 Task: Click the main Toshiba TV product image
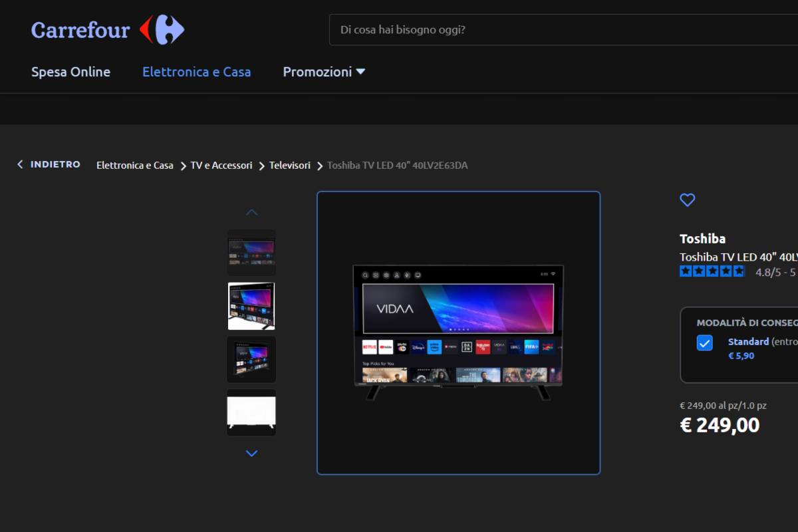(x=458, y=332)
